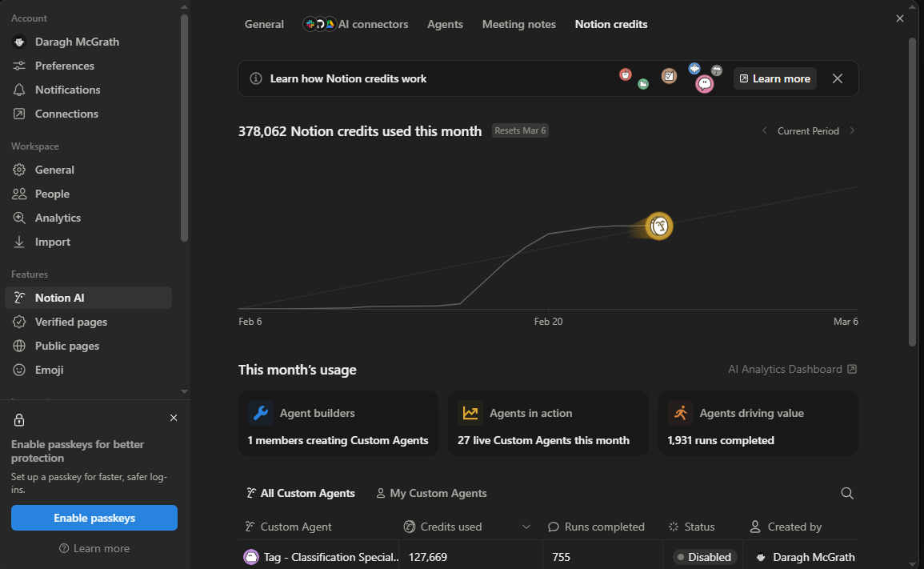
Task: Click the Tag agent avatar icon
Action: tap(251, 557)
